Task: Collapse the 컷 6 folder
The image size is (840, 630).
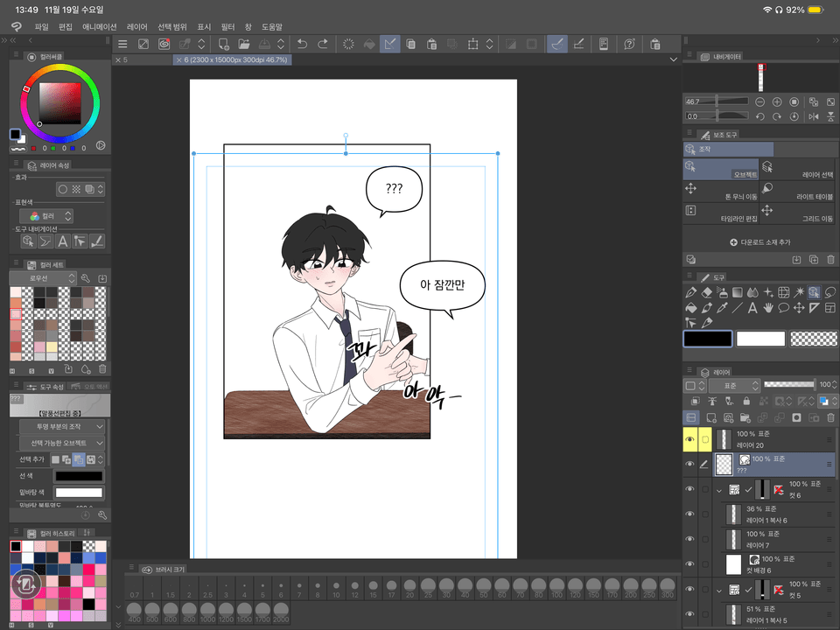Action: [719, 490]
